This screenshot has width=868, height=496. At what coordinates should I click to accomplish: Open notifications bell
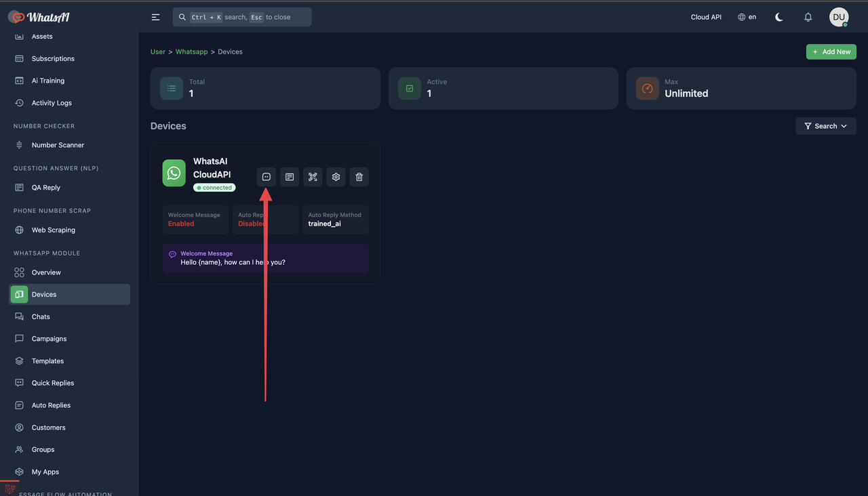pyautogui.click(x=808, y=17)
